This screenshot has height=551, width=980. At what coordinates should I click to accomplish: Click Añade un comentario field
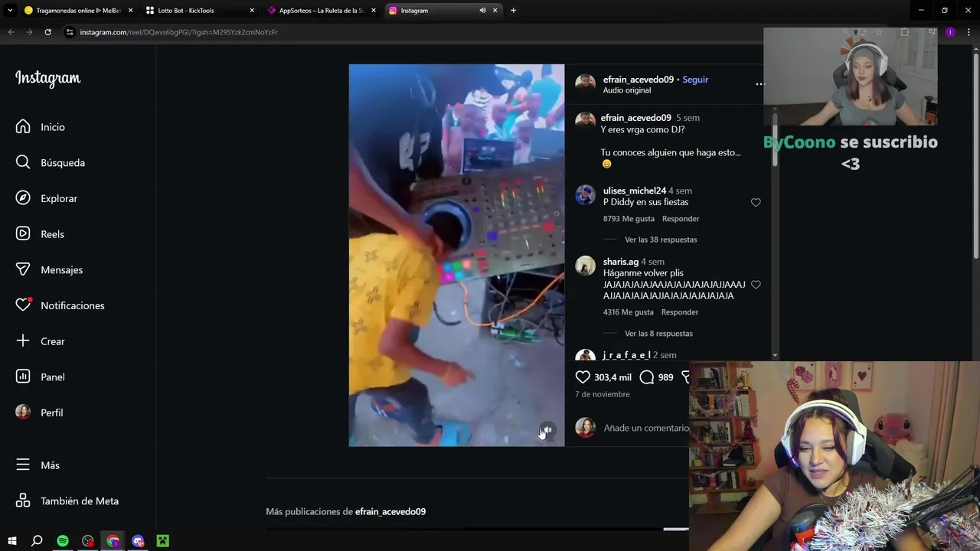click(646, 428)
